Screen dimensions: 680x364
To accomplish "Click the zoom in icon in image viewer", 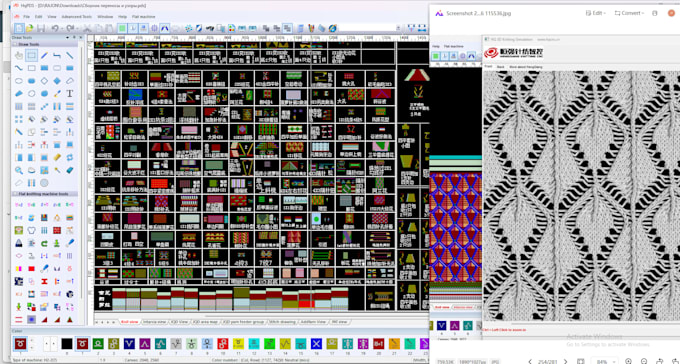I will [628, 361].
